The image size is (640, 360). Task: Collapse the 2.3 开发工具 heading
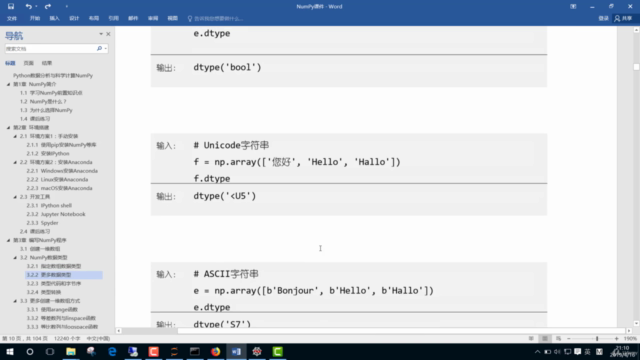click(x=15, y=197)
